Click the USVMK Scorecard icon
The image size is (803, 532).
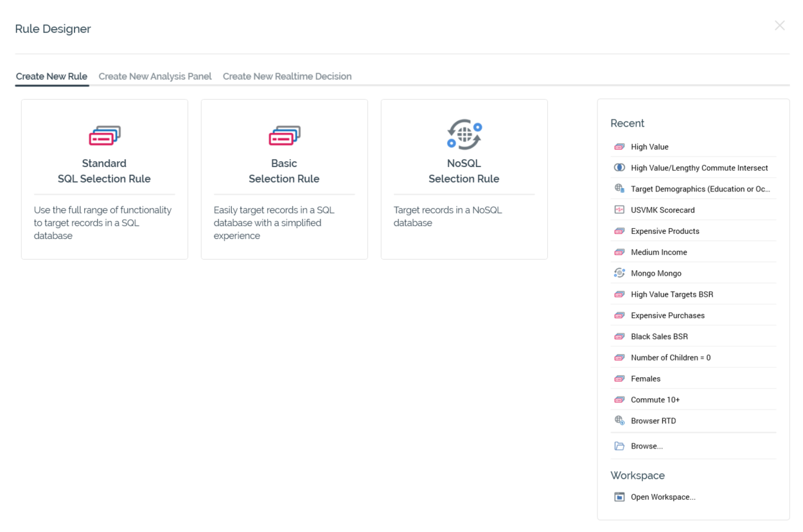tap(619, 210)
